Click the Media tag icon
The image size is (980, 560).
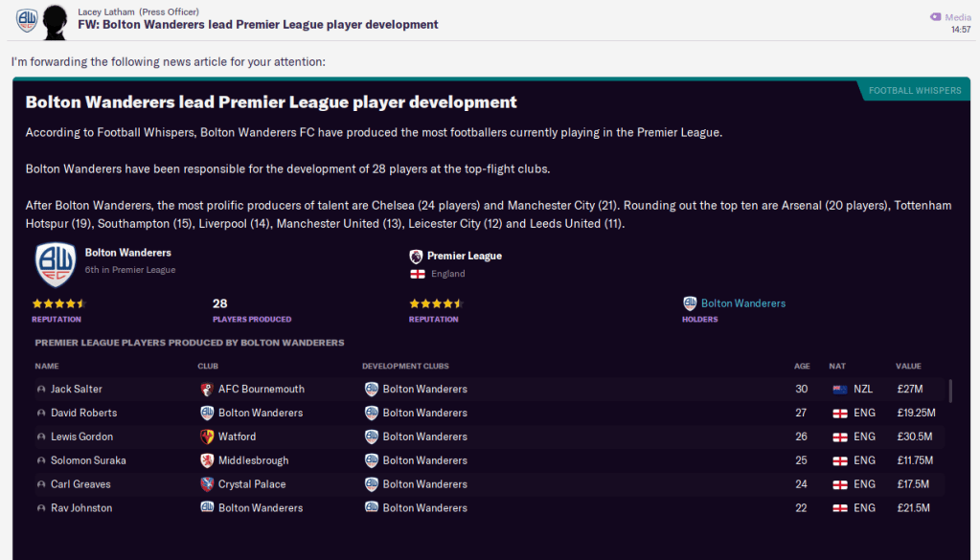pyautogui.click(x=936, y=16)
